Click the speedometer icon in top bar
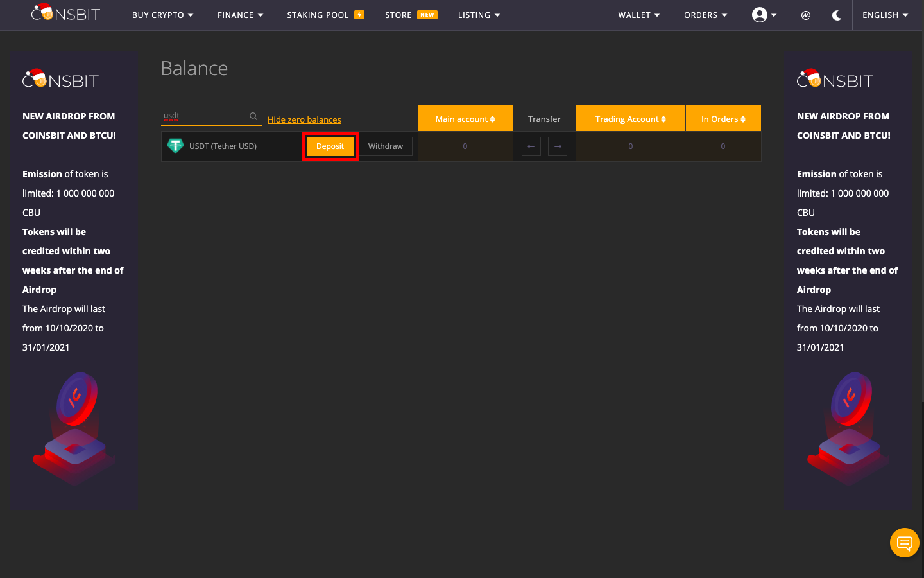Viewport: 924px width, 578px height. click(806, 15)
